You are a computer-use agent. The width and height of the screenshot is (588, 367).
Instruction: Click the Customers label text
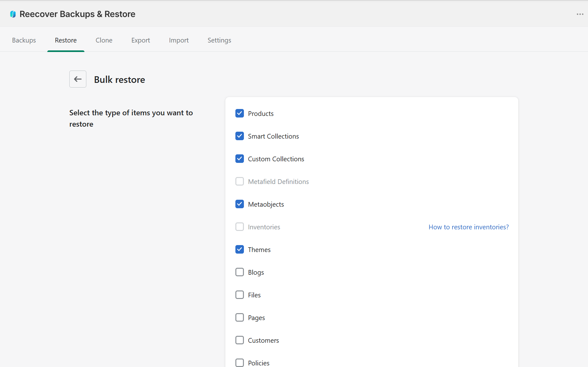(263, 341)
